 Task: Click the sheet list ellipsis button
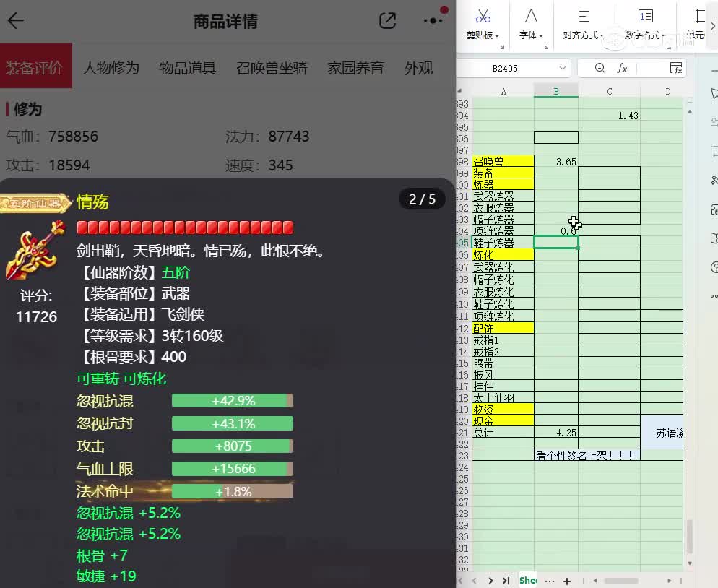(x=550, y=581)
